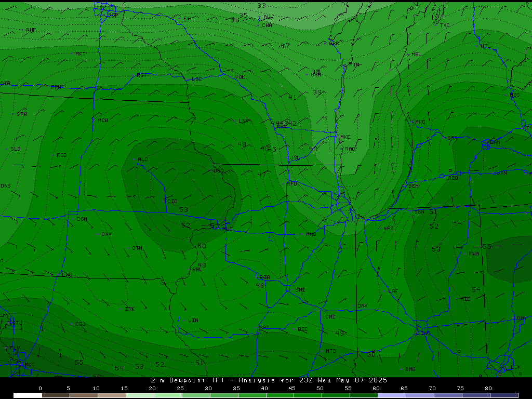Click the IRK station label
Image resolution: width=532 pixels, height=399 pixels.
129,309
